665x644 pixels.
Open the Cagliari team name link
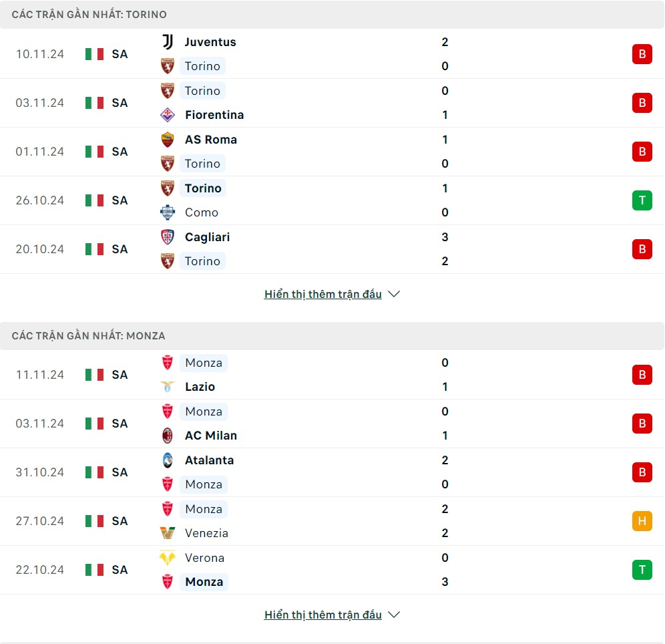pos(207,237)
